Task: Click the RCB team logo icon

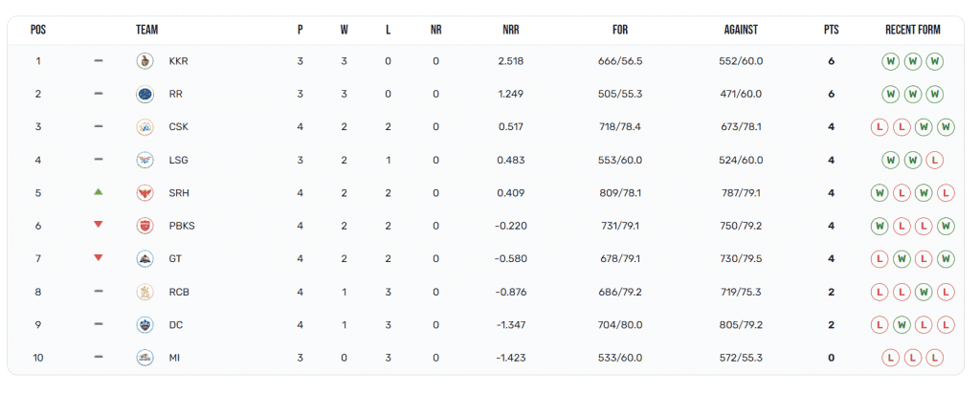Action: click(145, 292)
